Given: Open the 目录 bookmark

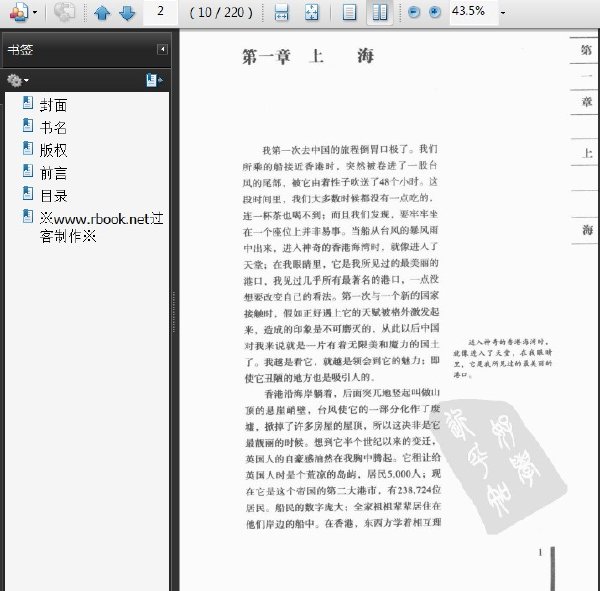Looking at the screenshot, I should coord(54,196).
